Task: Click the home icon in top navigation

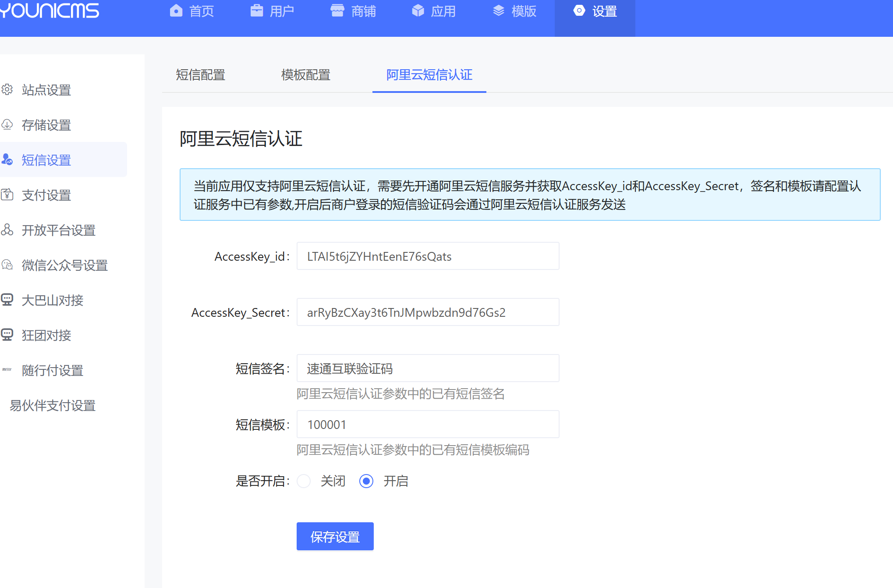Action: [x=176, y=11]
